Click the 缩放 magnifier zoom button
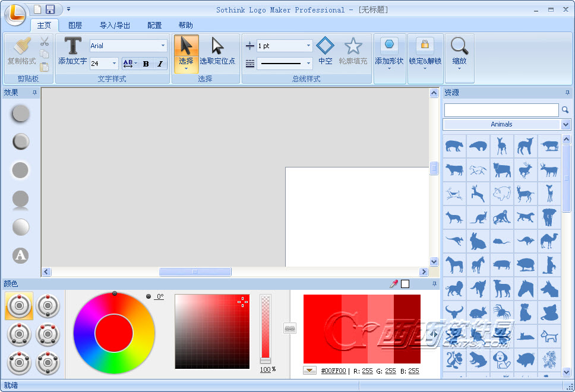575x392 pixels. click(460, 53)
